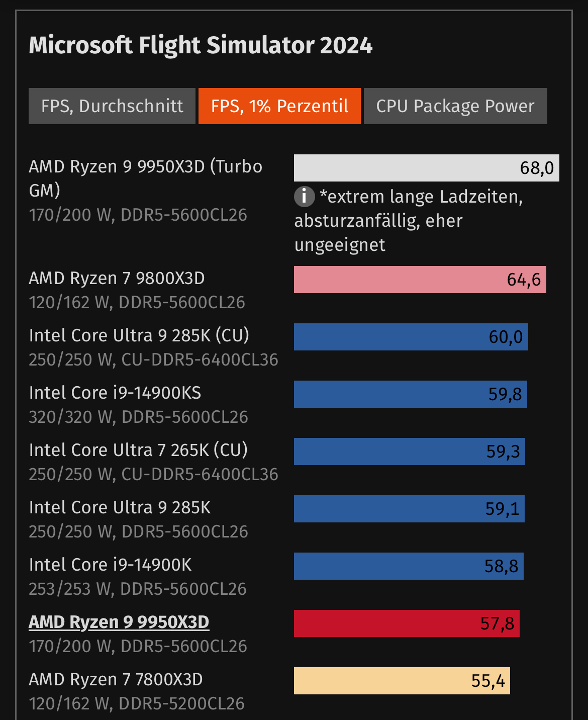The width and height of the screenshot is (588, 720).
Task: Click the Intel Core i9-14900KS label
Action: [115, 393]
